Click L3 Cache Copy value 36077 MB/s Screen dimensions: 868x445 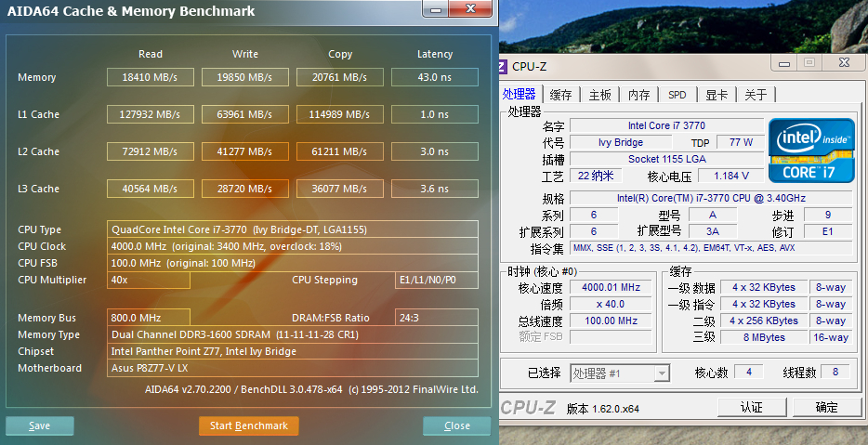tap(339, 189)
